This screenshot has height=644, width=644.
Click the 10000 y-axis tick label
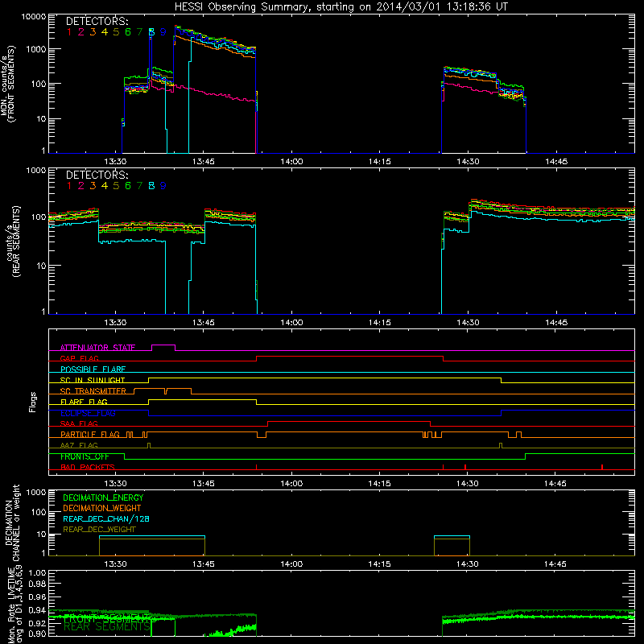pos(34,17)
